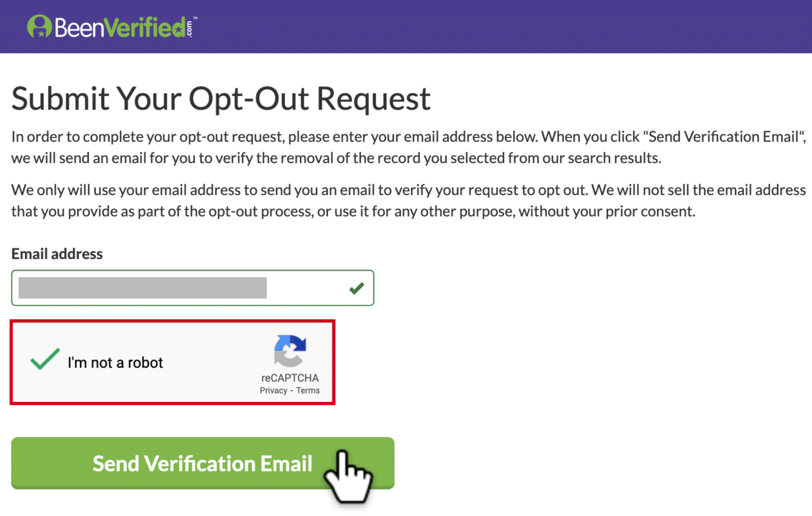Click the "I'm not a robot" label
Viewport: 812px width, 516px height.
point(115,363)
